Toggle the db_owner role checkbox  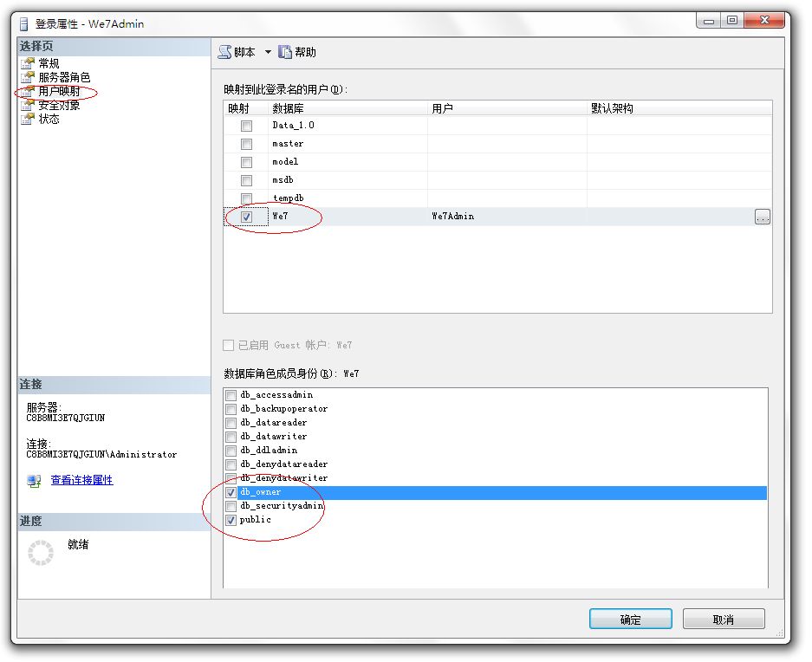click(x=231, y=493)
